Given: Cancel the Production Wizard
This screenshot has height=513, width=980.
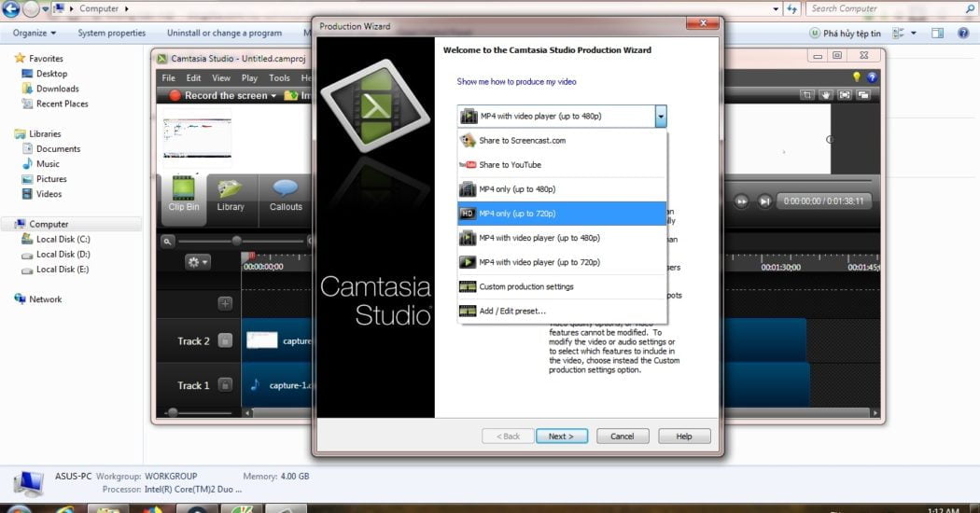Looking at the screenshot, I should pyautogui.click(x=623, y=437).
